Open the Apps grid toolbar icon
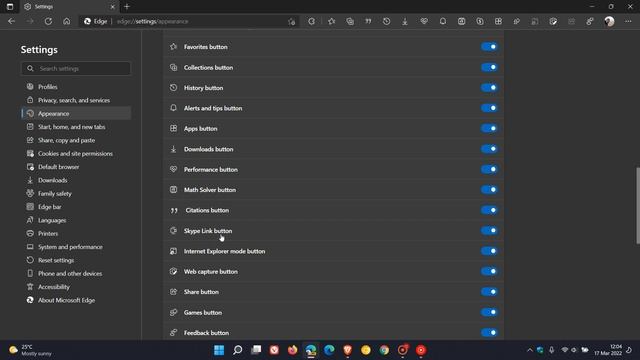This screenshot has height=360, width=640. coord(498,21)
